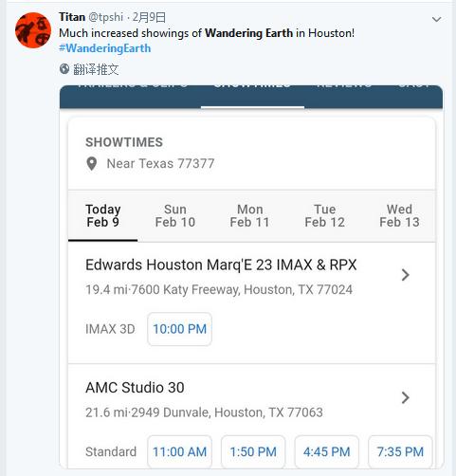Image resolution: width=456 pixels, height=476 pixels.
Task: Pick the 10:00 PM IMAX 3D showtime
Action: 179,329
